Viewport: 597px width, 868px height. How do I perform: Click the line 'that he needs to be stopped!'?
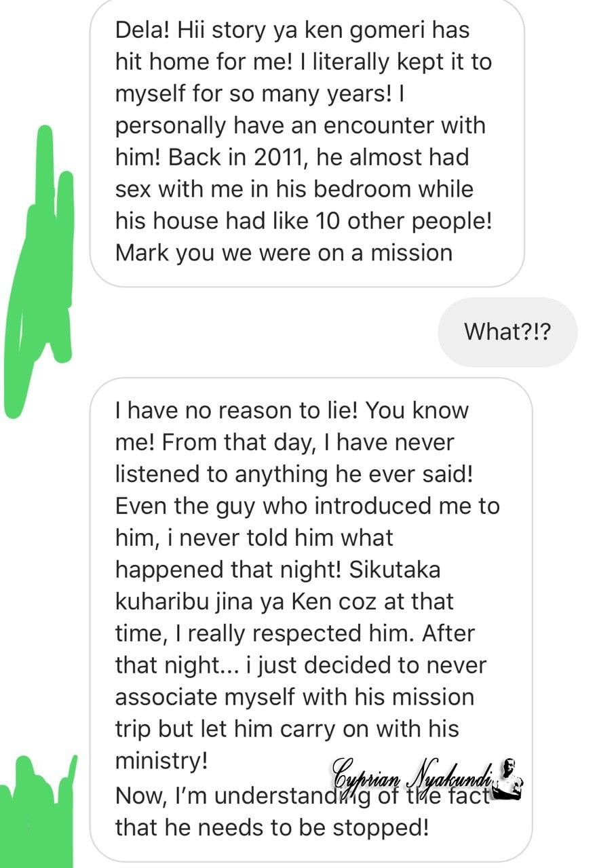pos(272,828)
